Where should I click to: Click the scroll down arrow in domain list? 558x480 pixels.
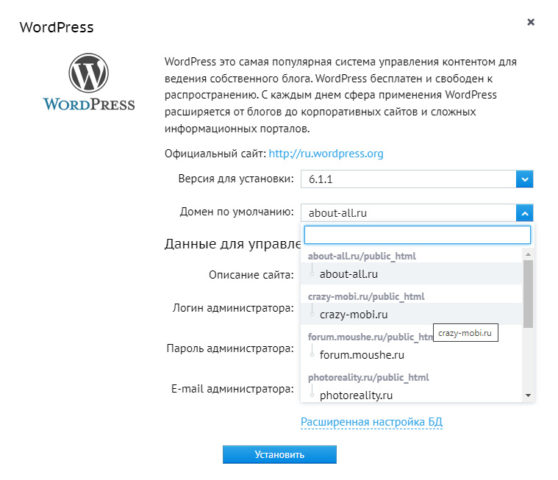(528, 395)
